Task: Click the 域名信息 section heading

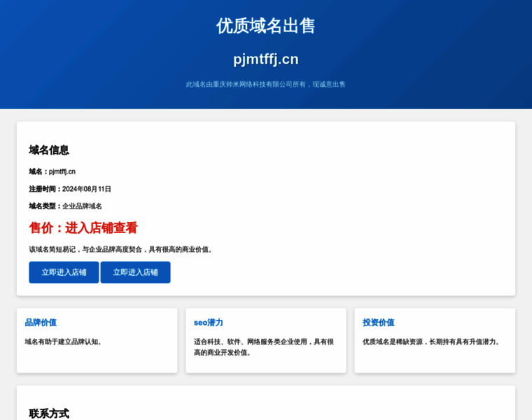Action: click(x=49, y=150)
